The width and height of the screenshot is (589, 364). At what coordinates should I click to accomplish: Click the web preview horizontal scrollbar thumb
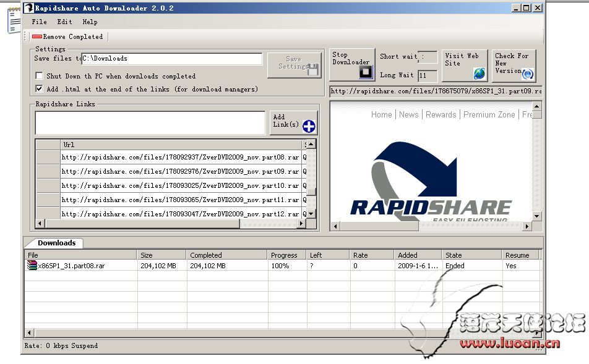[x=379, y=226]
